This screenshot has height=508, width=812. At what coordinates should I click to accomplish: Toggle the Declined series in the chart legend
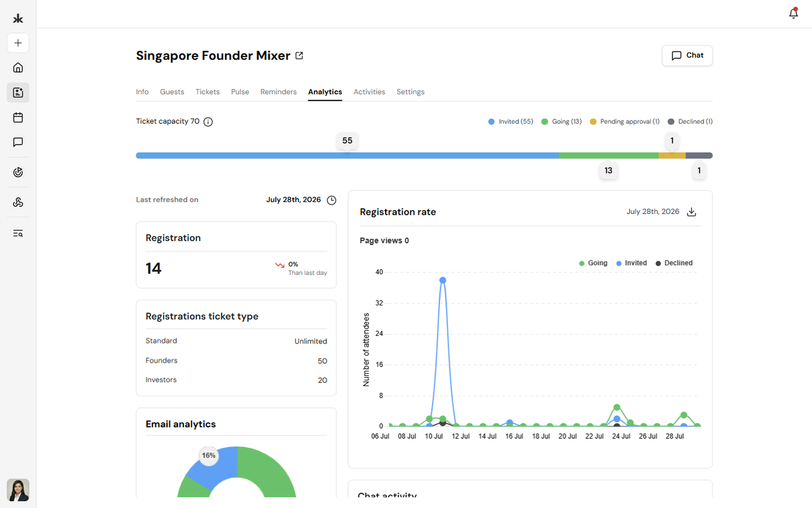(x=674, y=263)
